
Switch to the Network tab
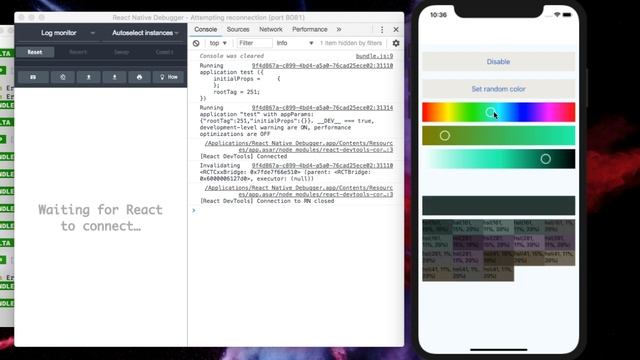point(271,29)
